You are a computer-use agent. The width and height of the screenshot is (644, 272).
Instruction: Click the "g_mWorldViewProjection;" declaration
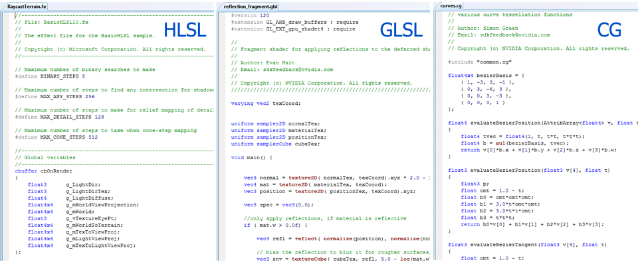pos(102,205)
